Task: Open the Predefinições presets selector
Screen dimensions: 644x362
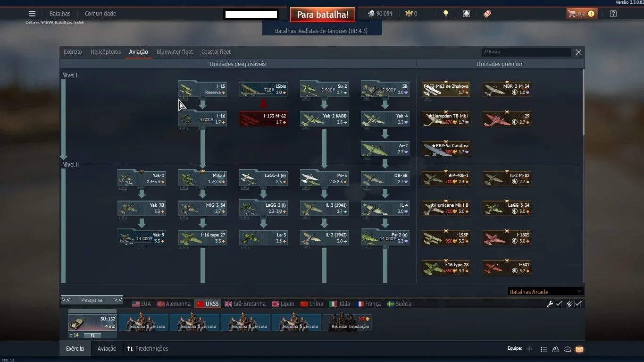Action: click(x=148, y=349)
